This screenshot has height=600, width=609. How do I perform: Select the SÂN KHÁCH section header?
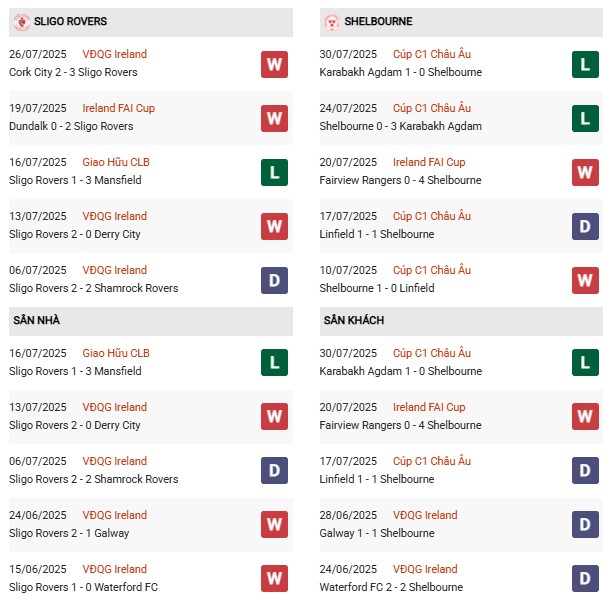point(354,320)
